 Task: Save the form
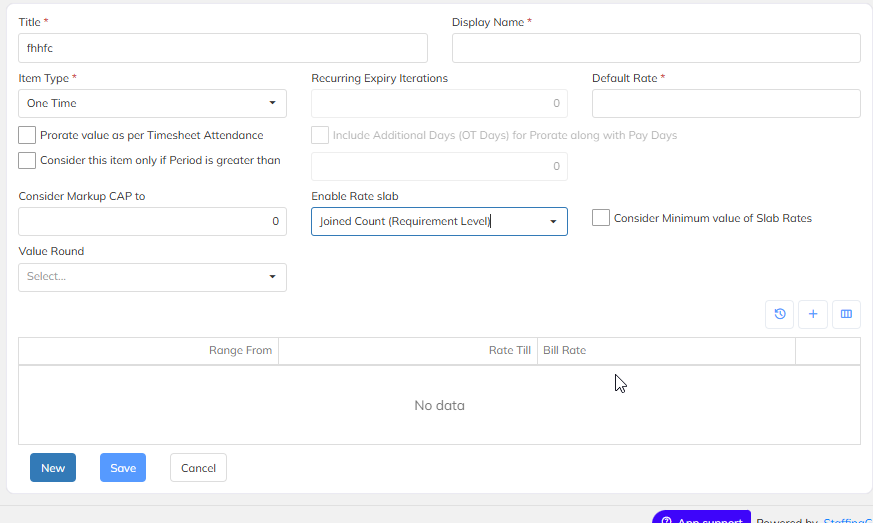click(x=123, y=468)
